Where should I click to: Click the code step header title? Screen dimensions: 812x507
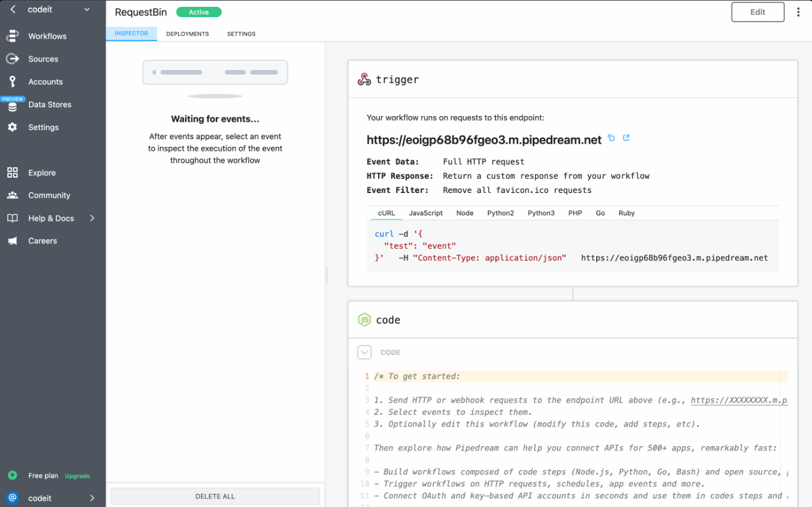click(x=388, y=320)
